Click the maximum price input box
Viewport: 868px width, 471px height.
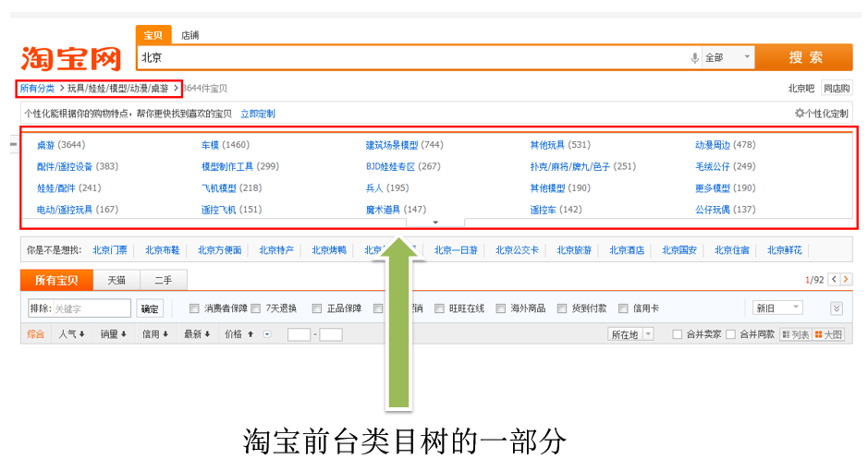(331, 334)
